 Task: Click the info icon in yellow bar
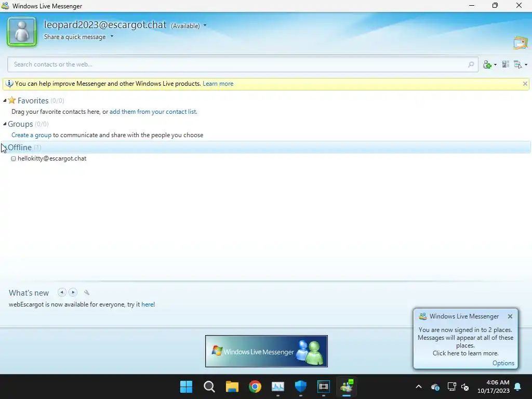coord(9,84)
